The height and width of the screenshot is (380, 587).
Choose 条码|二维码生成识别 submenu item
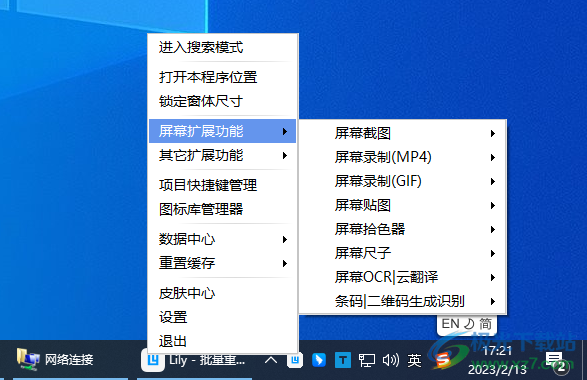402,301
